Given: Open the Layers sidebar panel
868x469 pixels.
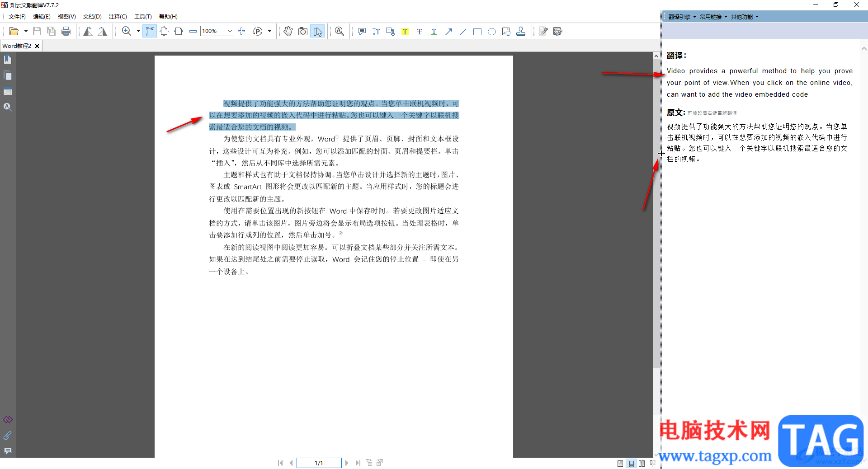Looking at the screenshot, I should tap(8, 92).
